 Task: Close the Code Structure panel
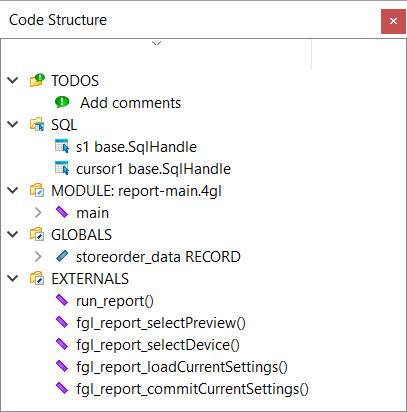393,21
